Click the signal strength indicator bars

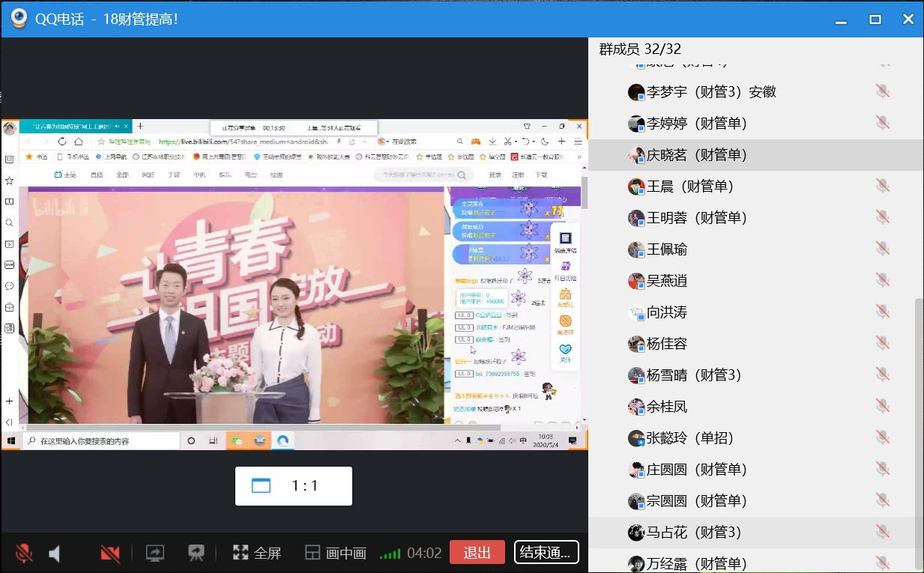point(390,554)
